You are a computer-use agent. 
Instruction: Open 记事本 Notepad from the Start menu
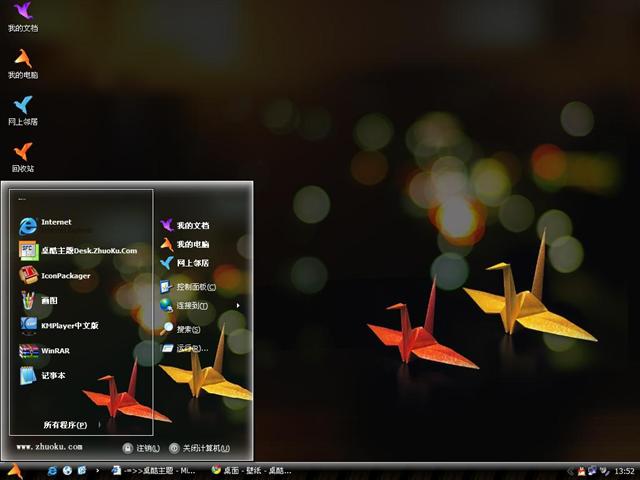click(42, 376)
